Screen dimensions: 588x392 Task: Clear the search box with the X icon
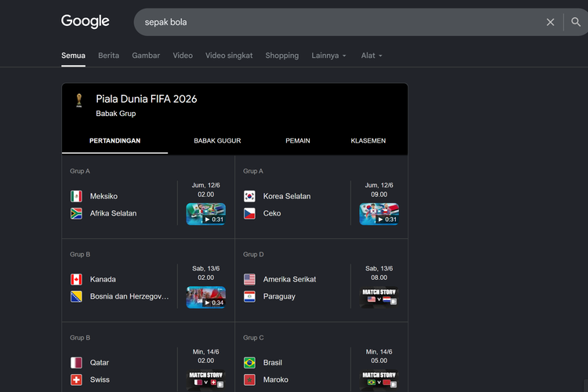tap(550, 22)
